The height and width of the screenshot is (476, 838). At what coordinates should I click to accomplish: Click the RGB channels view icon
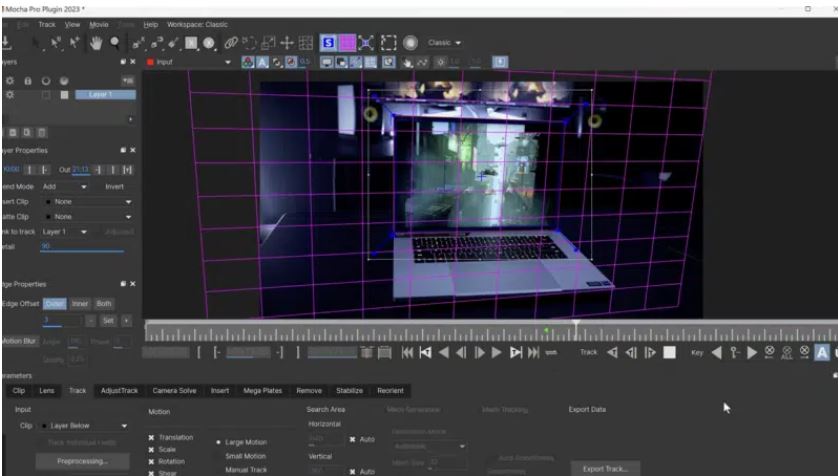[247, 63]
